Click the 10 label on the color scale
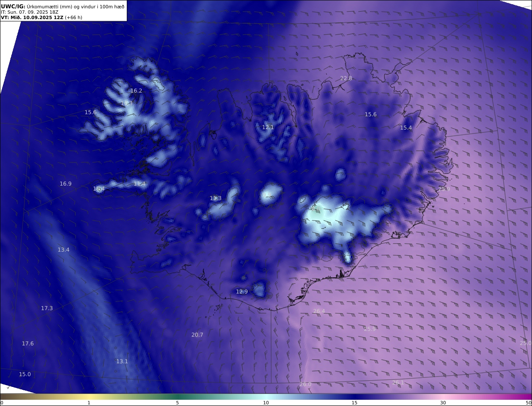The width and height of the screenshot is (532, 406). pyautogui.click(x=266, y=403)
